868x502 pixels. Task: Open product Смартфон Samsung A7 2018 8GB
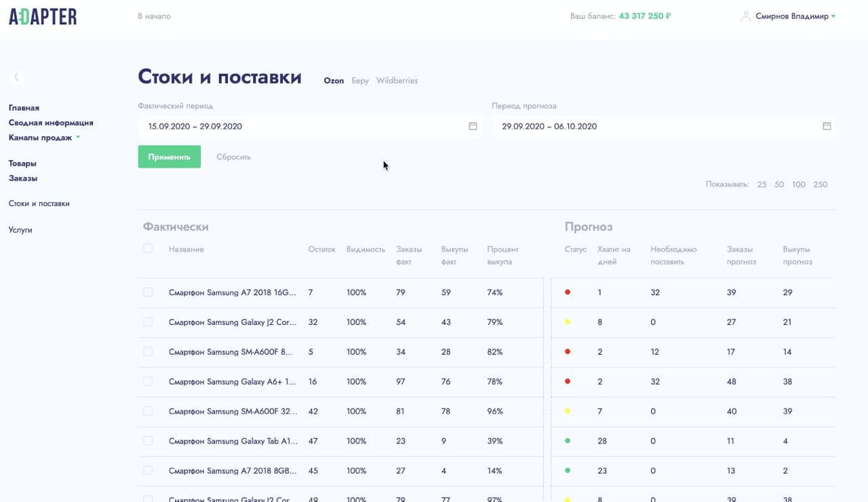pyautogui.click(x=233, y=471)
